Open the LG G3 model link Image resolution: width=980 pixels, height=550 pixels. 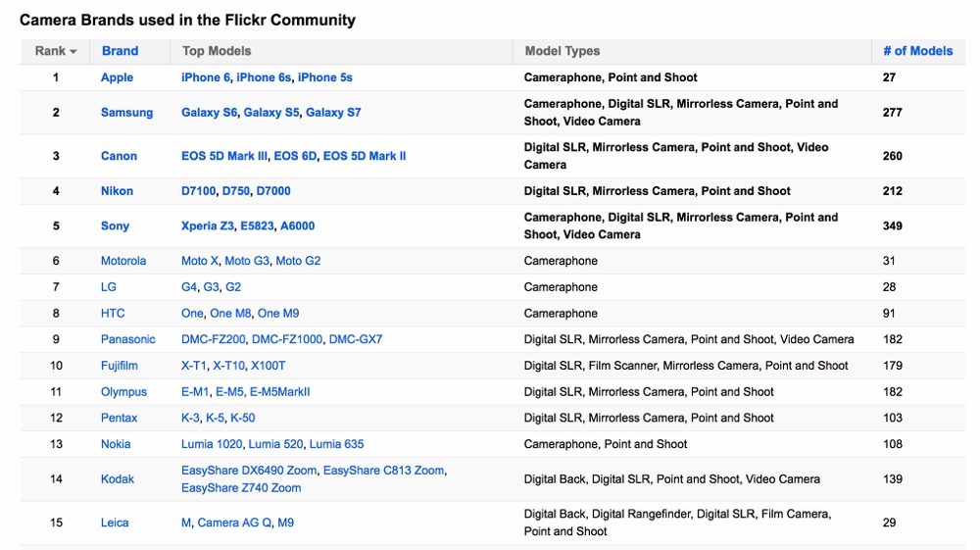(212, 287)
